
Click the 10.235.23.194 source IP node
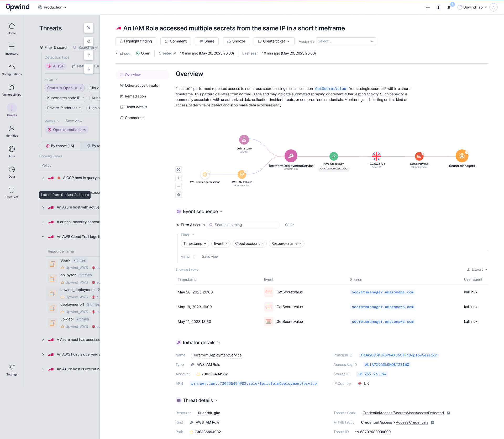pos(376,156)
